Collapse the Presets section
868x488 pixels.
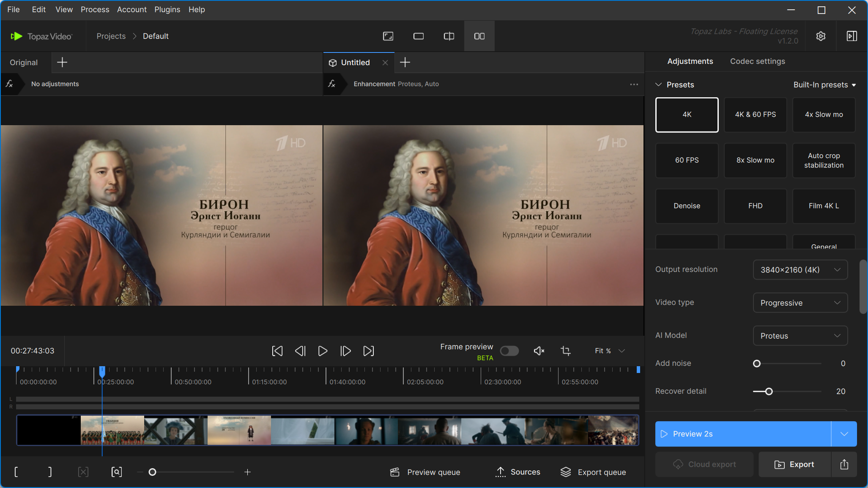tap(658, 85)
